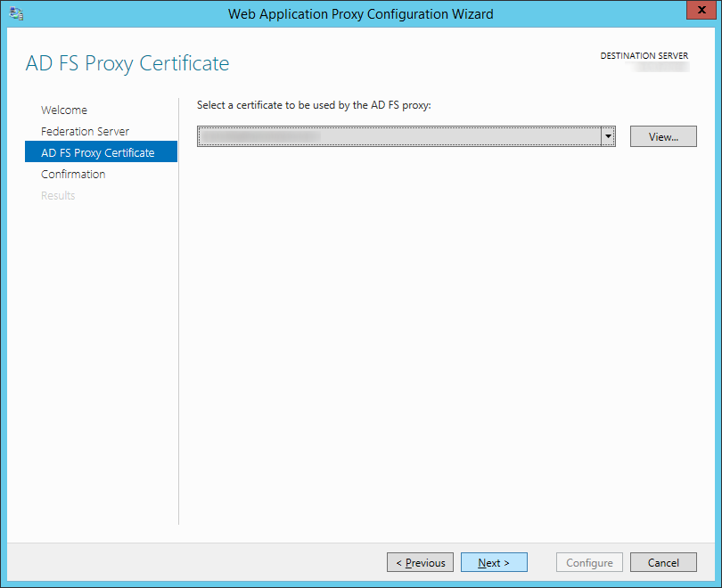Viewport: 722px width, 588px height.
Task: Click the Next button
Action: point(494,562)
